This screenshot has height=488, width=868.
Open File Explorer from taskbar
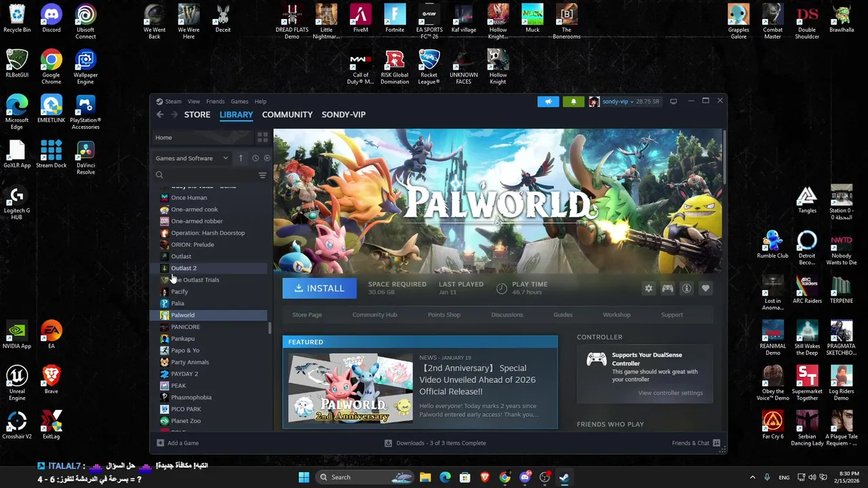(x=425, y=477)
